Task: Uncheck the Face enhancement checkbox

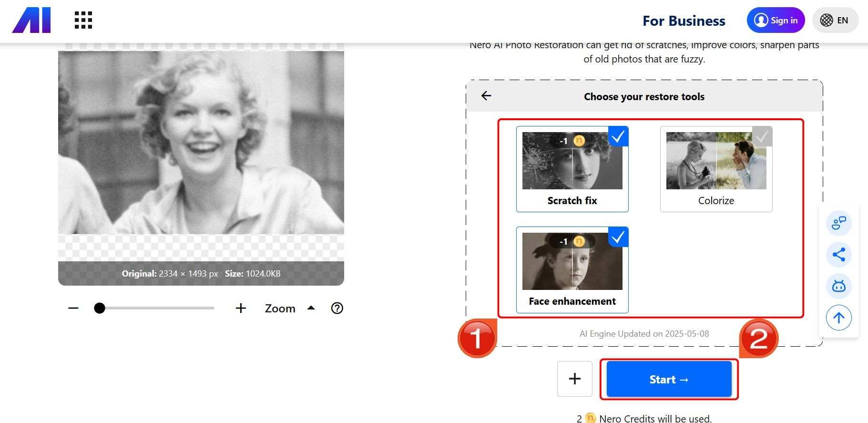Action: pyautogui.click(x=618, y=237)
